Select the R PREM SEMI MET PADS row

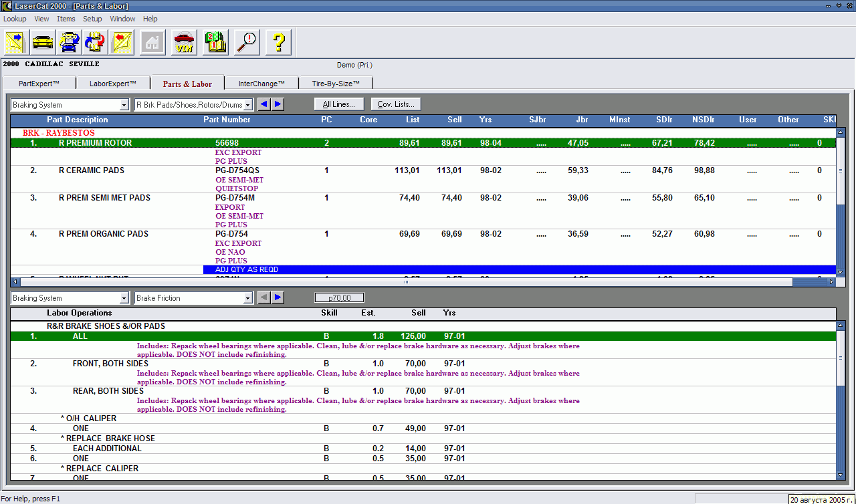(423, 198)
